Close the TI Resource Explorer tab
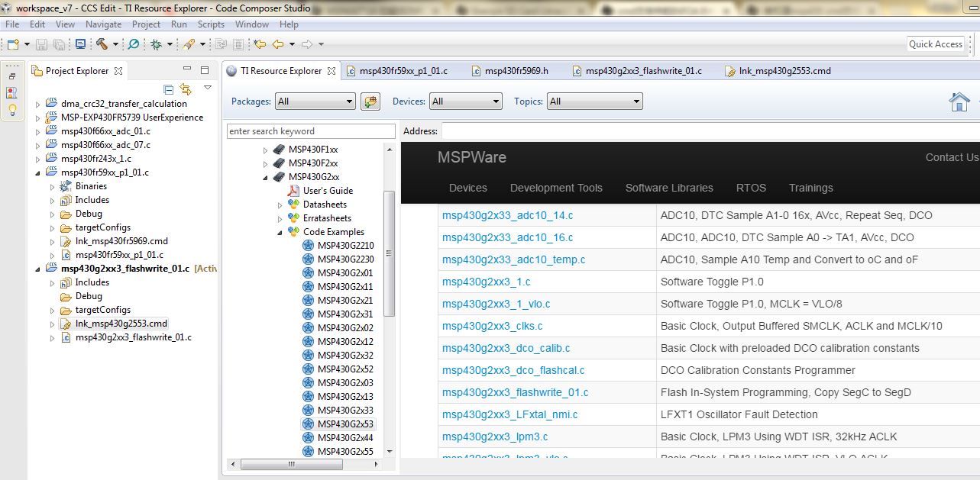 click(331, 71)
